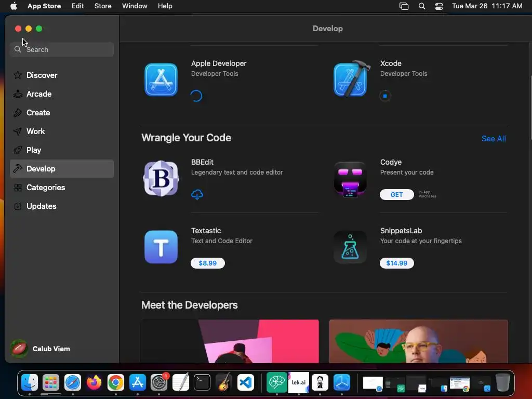
Task: Click the Codye app title
Action: point(391,162)
